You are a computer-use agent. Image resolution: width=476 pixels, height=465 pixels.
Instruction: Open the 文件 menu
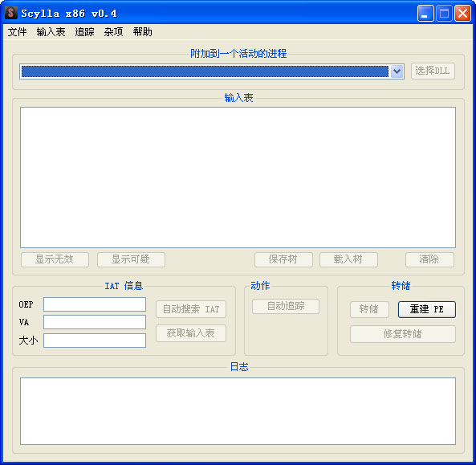tap(17, 32)
